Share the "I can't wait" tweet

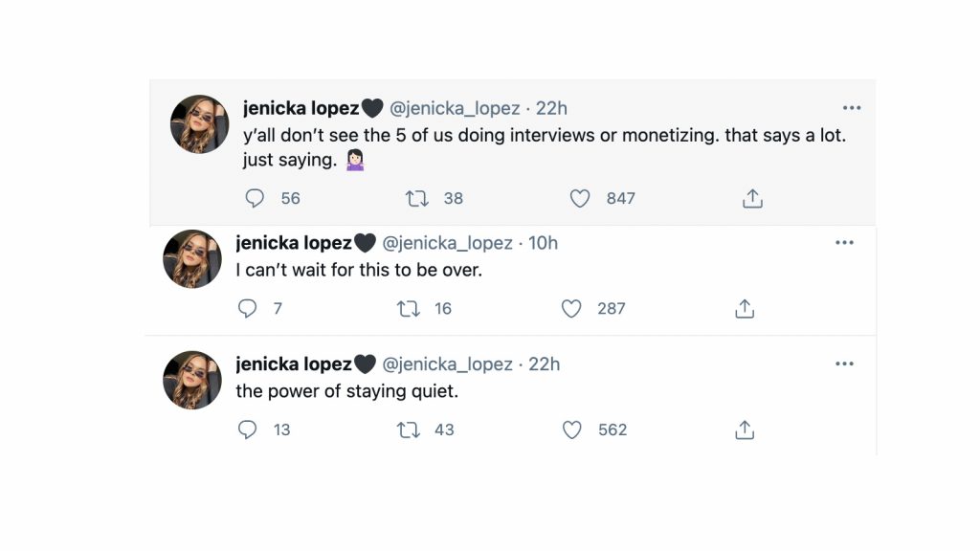click(x=745, y=308)
